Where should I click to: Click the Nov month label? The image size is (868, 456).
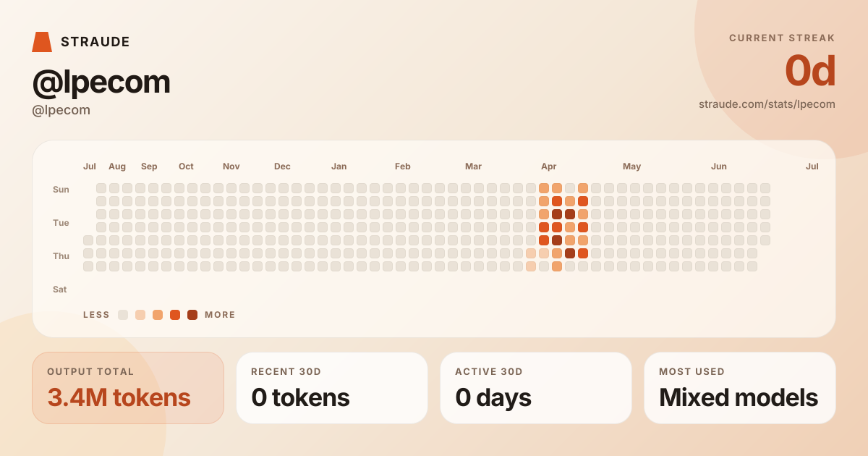[231, 166]
